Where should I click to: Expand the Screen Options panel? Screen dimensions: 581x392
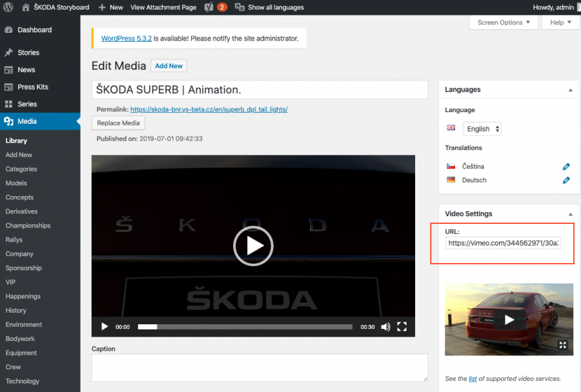[504, 22]
